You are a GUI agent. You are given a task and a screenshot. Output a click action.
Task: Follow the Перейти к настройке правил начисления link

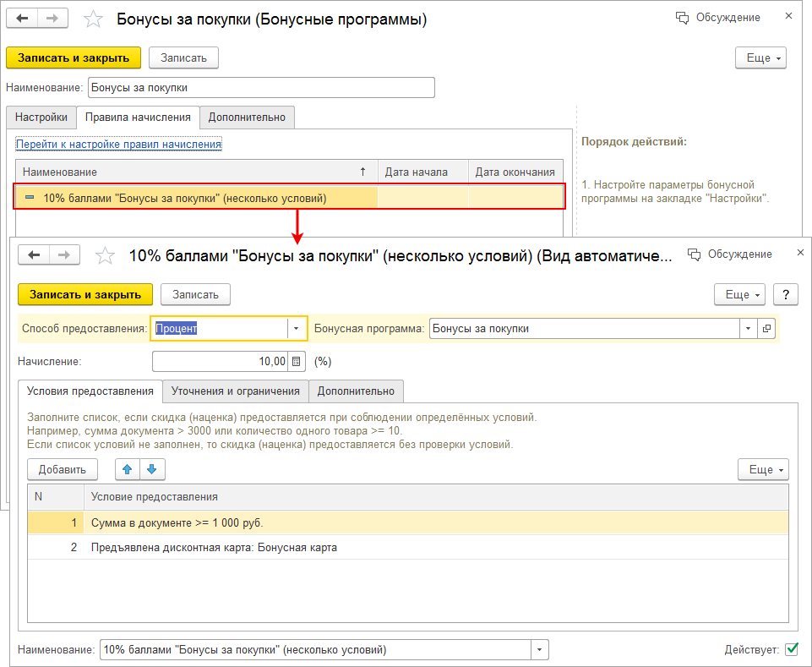click(118, 144)
